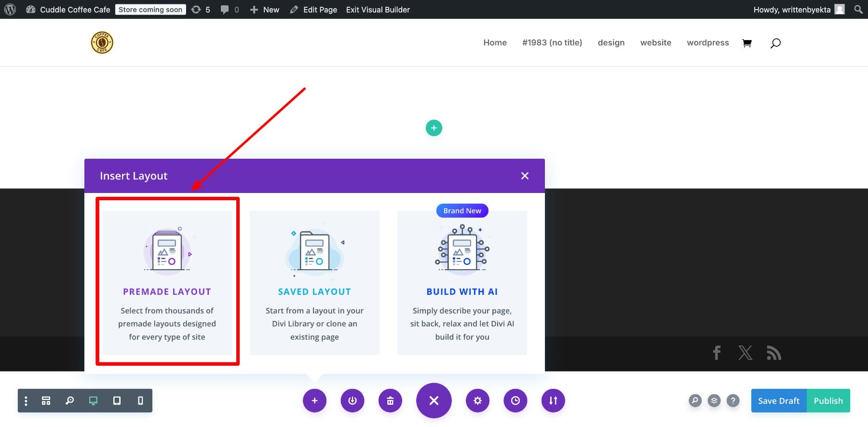Clear layout with trash icon

390,400
